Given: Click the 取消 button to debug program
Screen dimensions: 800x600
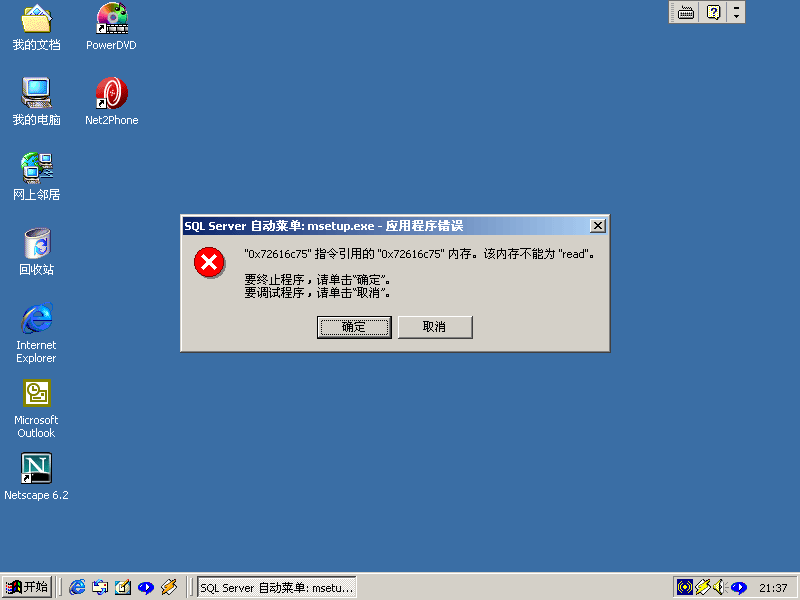Looking at the screenshot, I should (x=435, y=327).
